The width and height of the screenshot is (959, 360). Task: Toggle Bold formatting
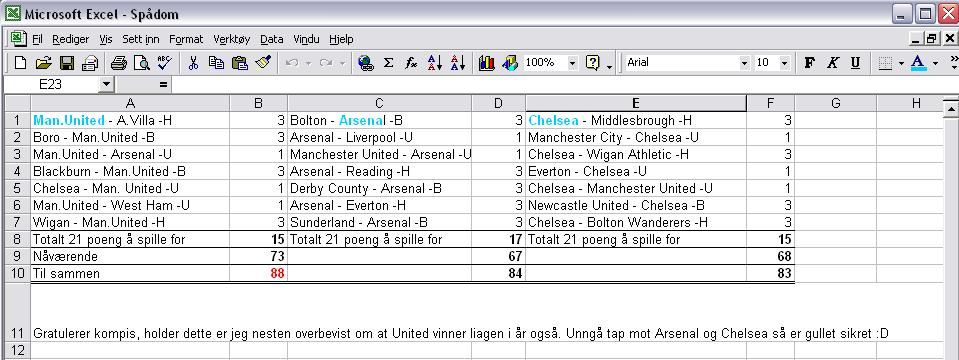810,62
